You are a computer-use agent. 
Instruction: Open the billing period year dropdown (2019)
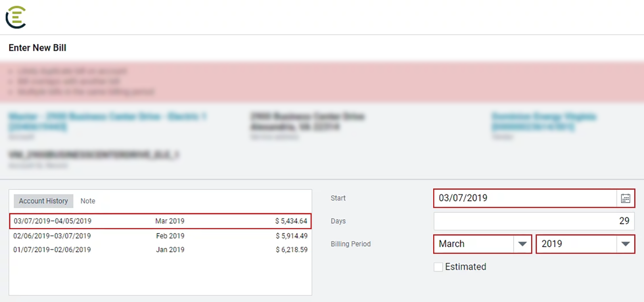pyautogui.click(x=585, y=244)
